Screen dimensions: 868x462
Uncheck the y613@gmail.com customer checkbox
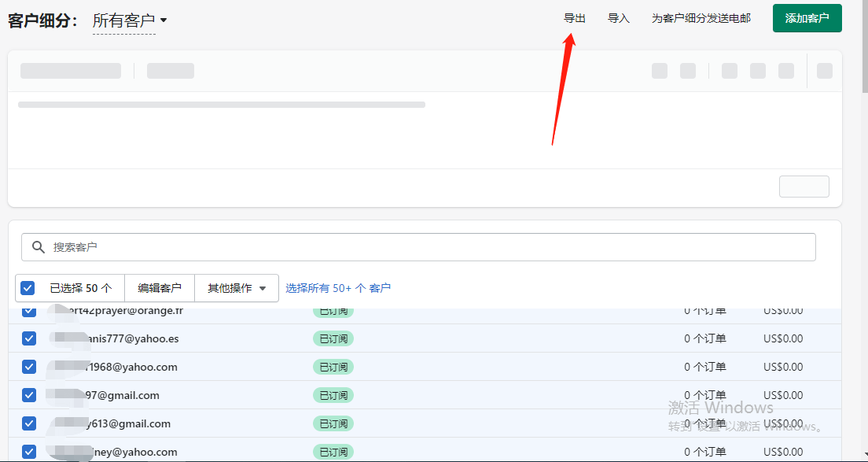[29, 423]
